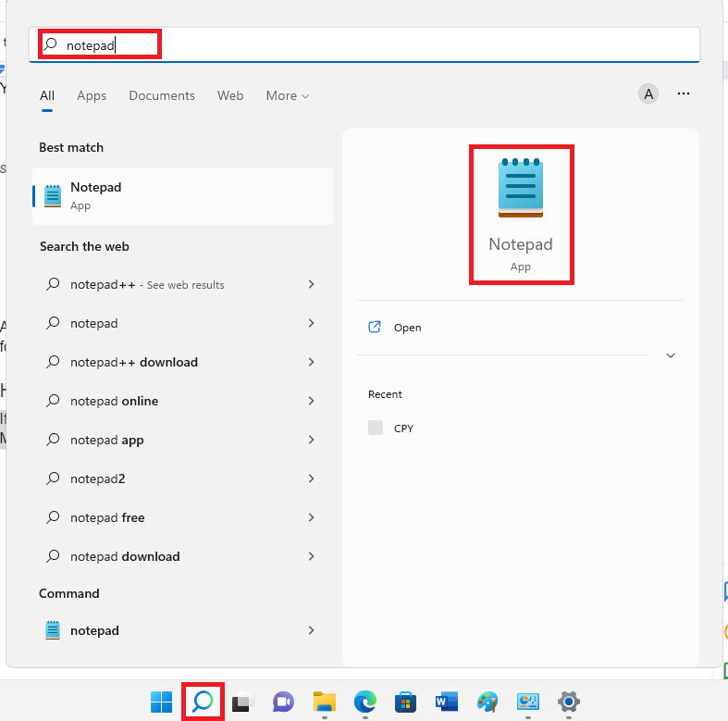Screen dimensions: 728x721
Task: Click Open in the Notepad preview pane
Action: (407, 328)
